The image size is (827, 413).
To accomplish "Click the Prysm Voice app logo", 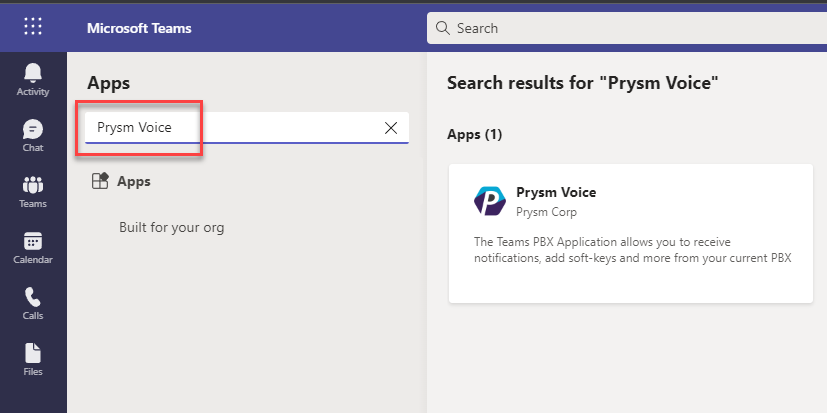I will point(489,201).
